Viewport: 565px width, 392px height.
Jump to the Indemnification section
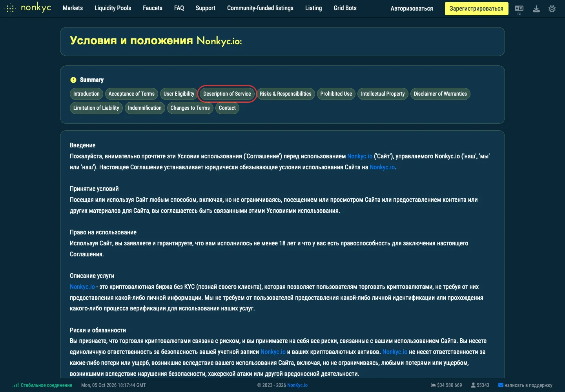pos(145,108)
